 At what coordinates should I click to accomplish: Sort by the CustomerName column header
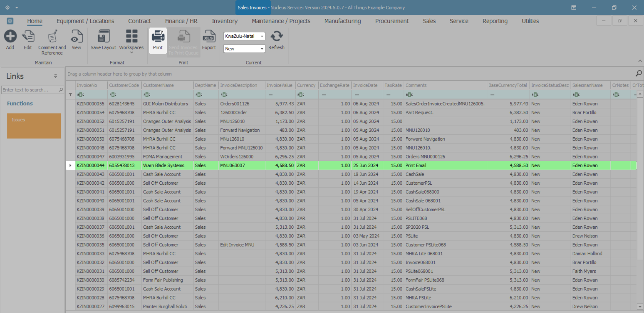167,85
